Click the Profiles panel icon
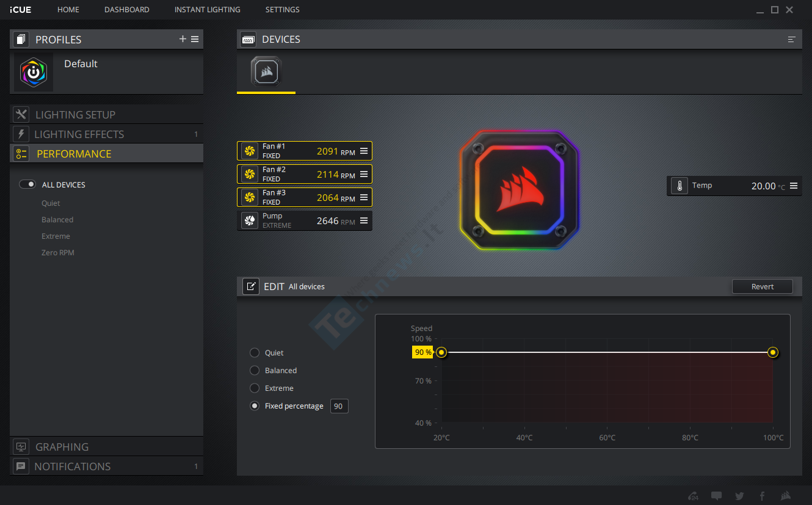This screenshot has height=505, width=812. pyautogui.click(x=21, y=39)
